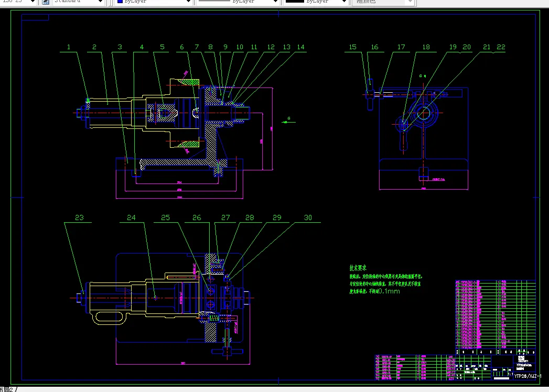549x392 pixels.
Task: Click part balloon number 18
Action: 426,47
